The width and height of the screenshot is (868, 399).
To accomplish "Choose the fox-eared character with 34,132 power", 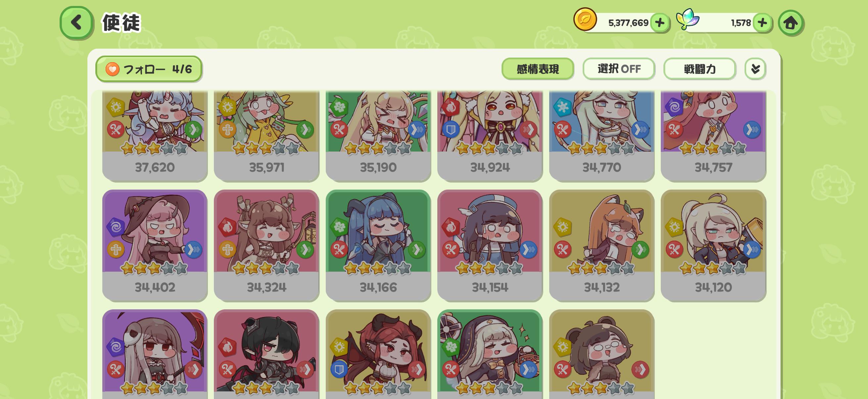I will pyautogui.click(x=602, y=245).
